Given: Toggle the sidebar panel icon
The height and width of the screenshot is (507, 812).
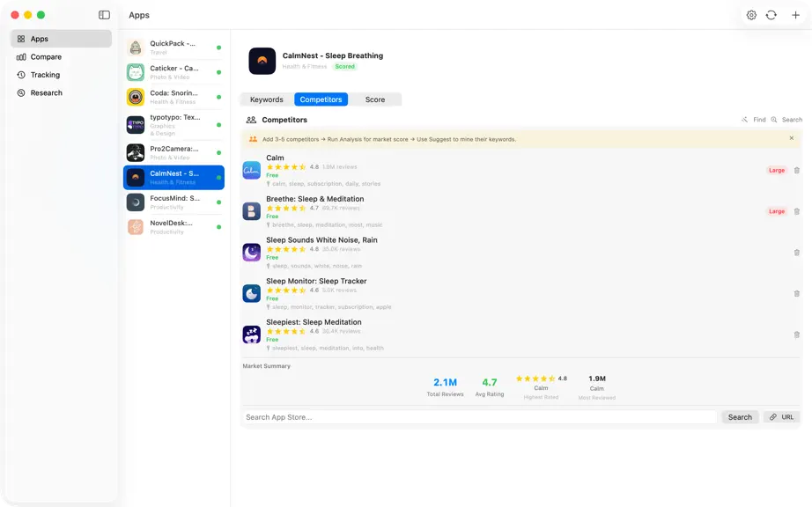Looking at the screenshot, I should pos(104,15).
